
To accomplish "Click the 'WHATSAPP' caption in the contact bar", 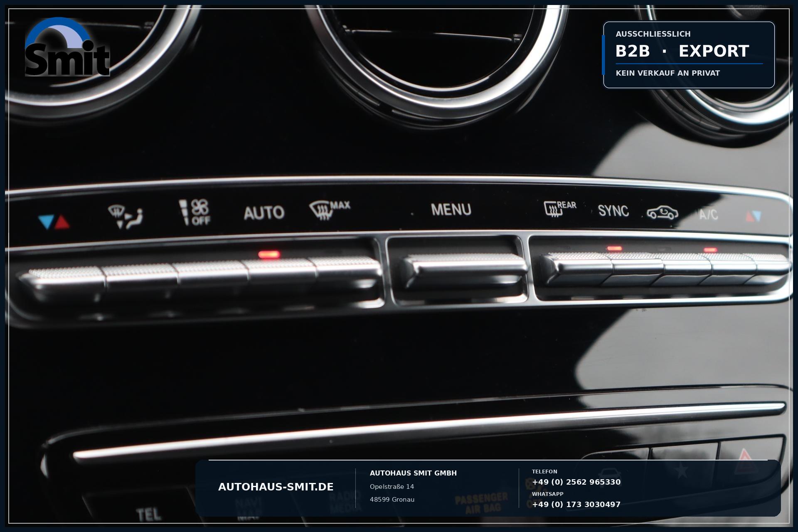I will tap(547, 494).
